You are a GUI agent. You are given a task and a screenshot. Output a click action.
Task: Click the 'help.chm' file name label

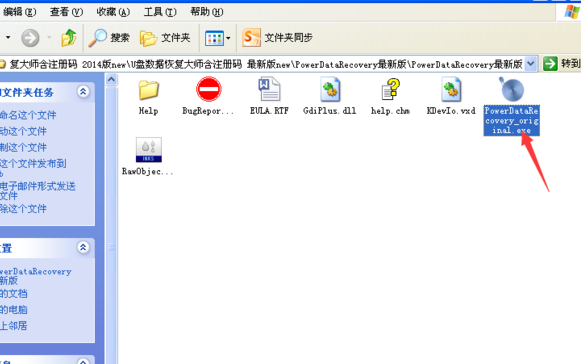coord(390,111)
